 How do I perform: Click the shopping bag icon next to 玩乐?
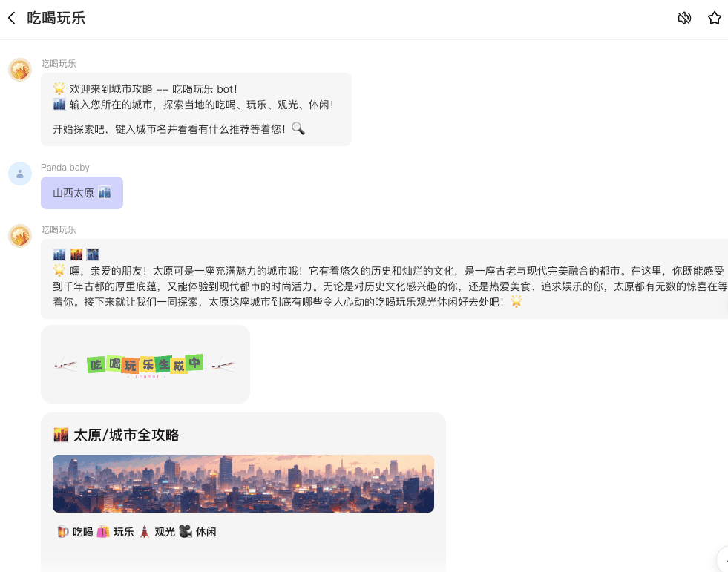(103, 531)
